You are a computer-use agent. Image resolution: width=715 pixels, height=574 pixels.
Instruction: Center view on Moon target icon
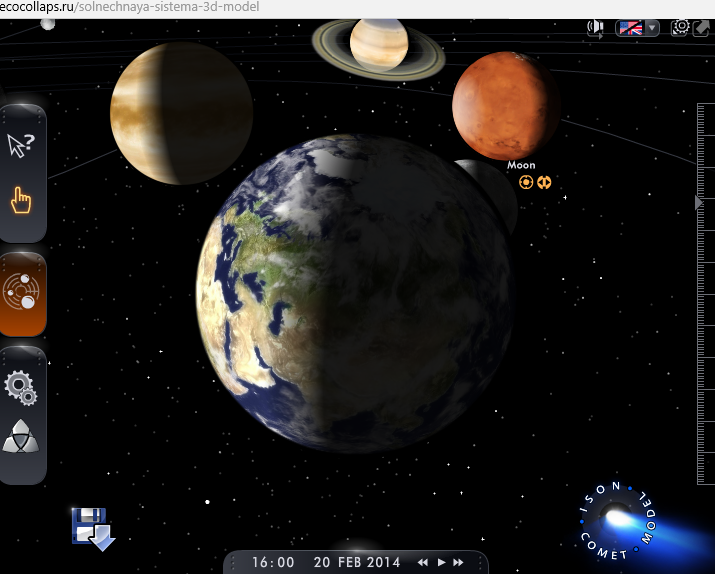click(526, 182)
